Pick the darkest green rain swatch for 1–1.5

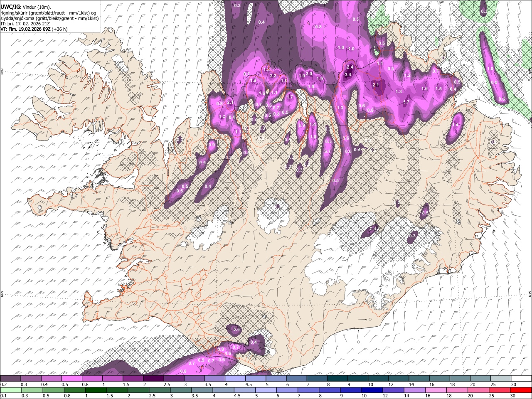[x=95, y=390]
